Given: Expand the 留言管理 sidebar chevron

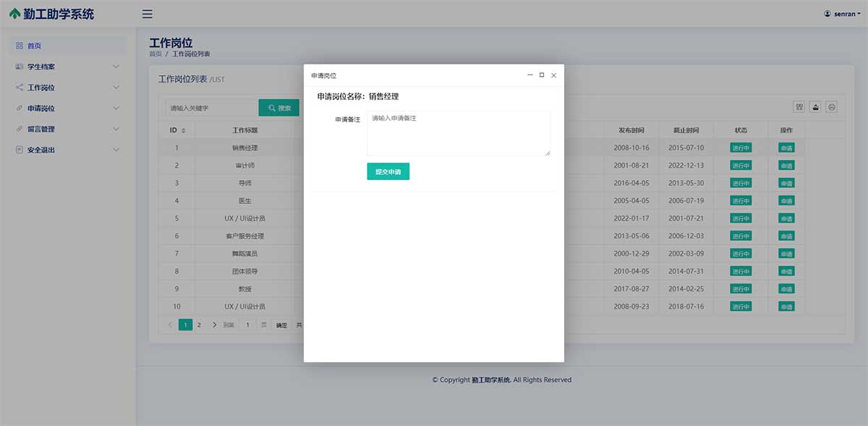Looking at the screenshot, I should click(x=116, y=129).
